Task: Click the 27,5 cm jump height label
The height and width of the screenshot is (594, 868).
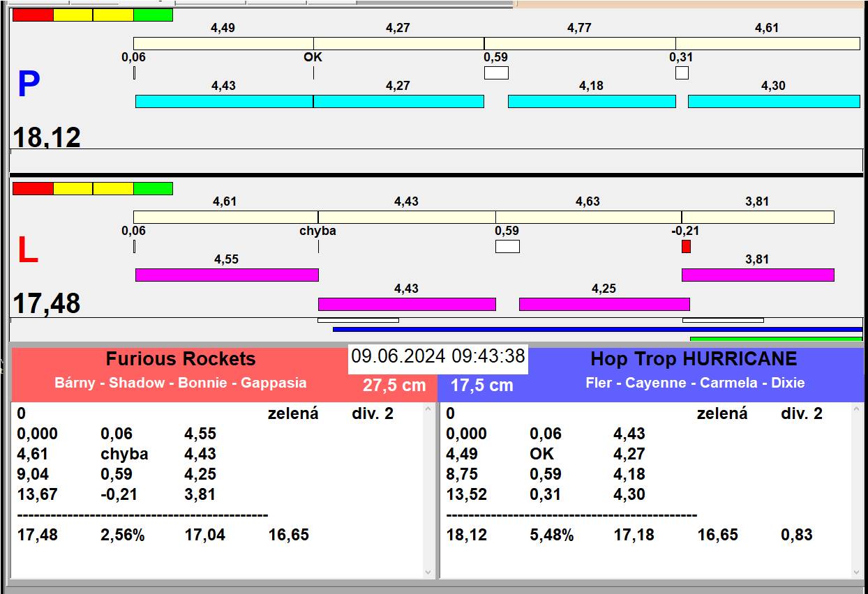Action: coord(394,386)
